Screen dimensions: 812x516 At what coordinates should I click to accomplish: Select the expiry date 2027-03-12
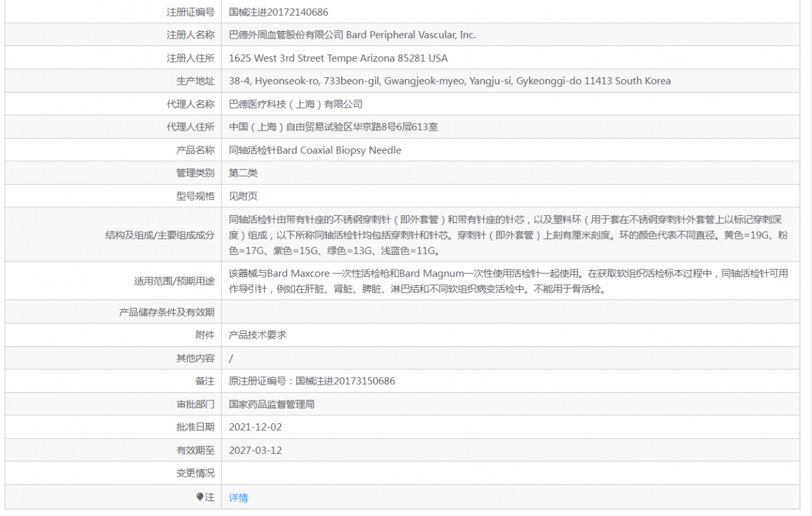coord(255,450)
